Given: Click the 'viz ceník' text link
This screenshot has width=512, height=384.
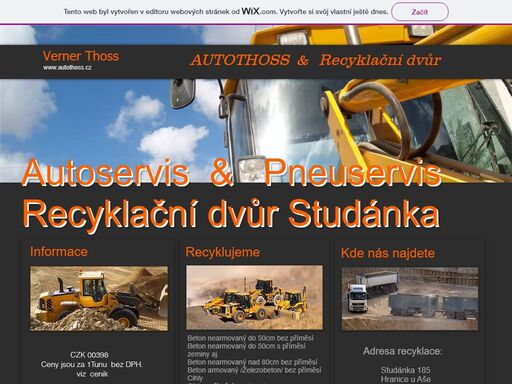Looking at the screenshot, I should pos(92,374).
